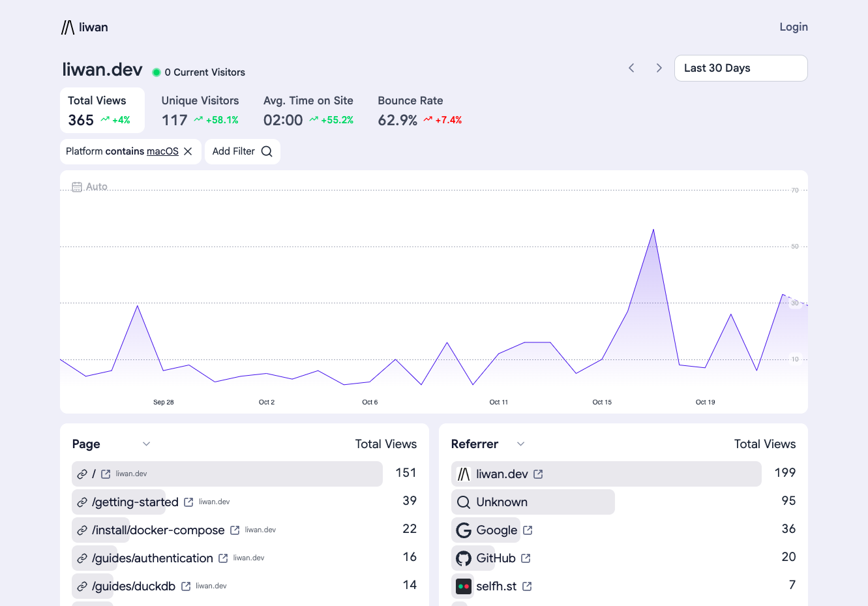Click the Login link

(794, 27)
